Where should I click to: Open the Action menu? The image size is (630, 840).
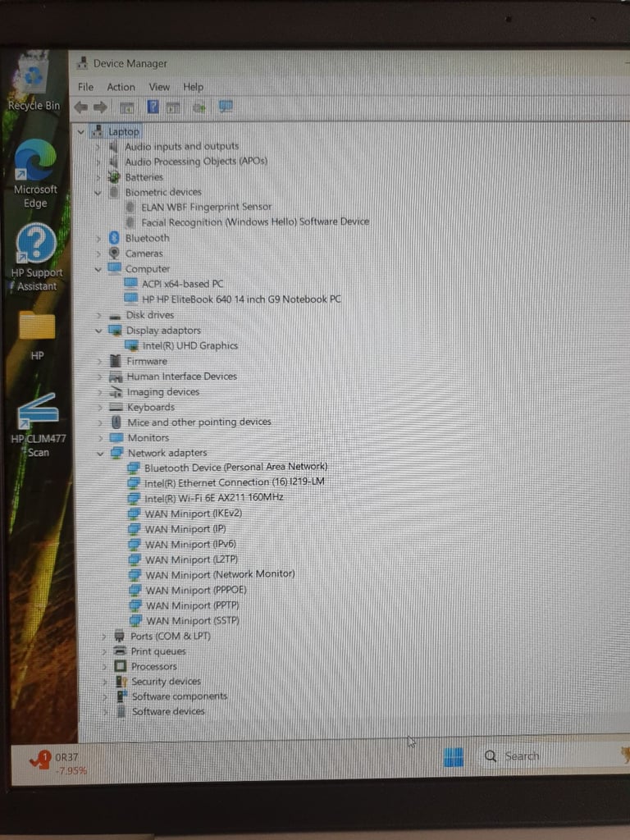click(121, 87)
